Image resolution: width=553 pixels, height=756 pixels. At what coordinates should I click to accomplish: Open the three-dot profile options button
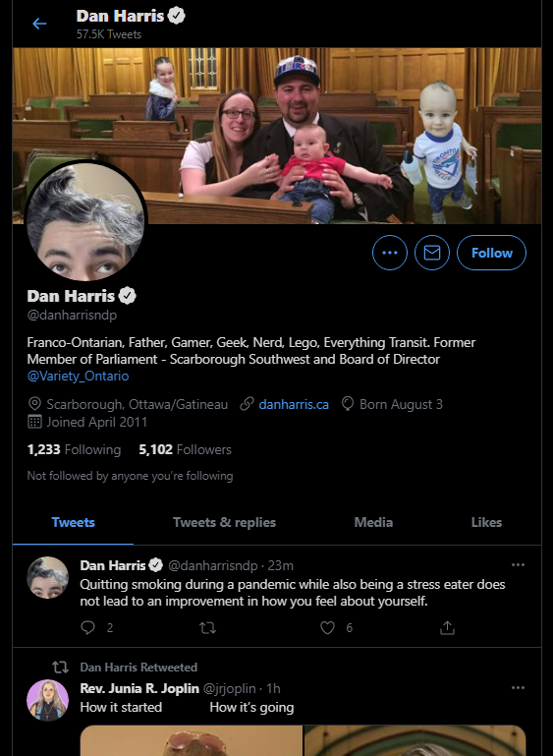(390, 253)
